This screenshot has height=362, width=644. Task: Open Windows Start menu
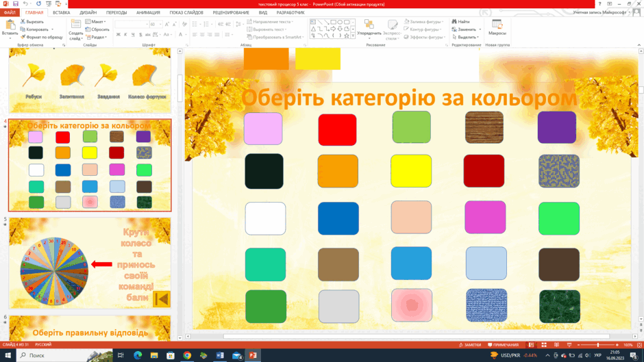(x=8, y=355)
